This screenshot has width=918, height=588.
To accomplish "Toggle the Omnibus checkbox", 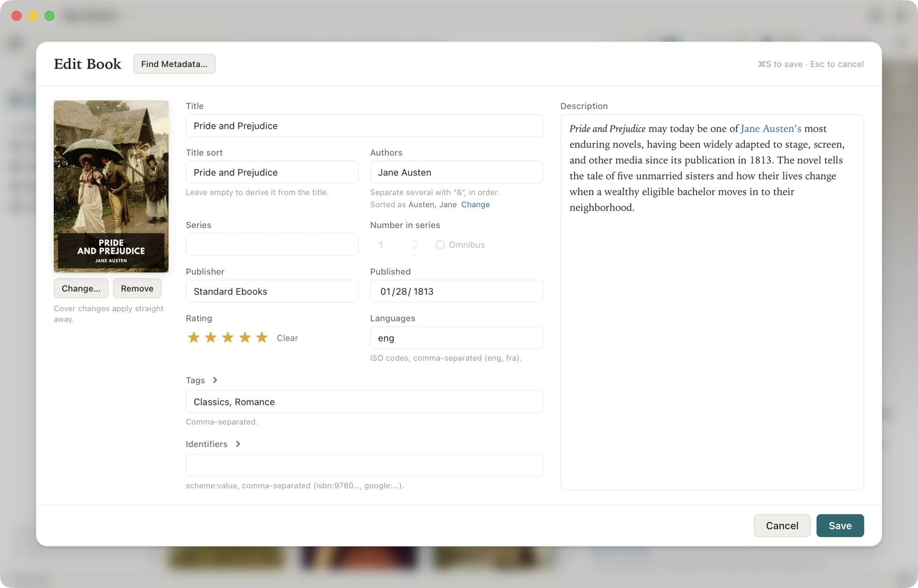I will [440, 245].
